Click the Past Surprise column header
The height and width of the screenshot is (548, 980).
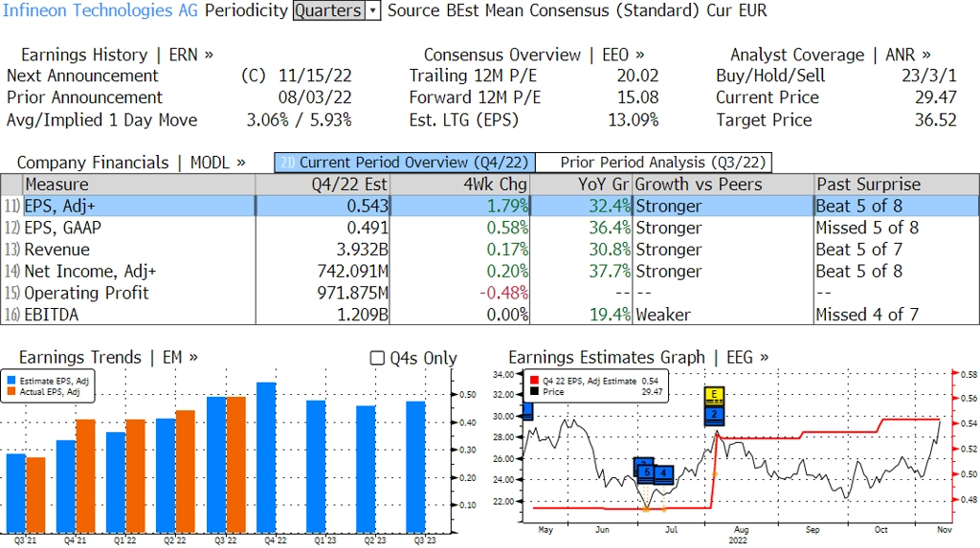click(897, 185)
